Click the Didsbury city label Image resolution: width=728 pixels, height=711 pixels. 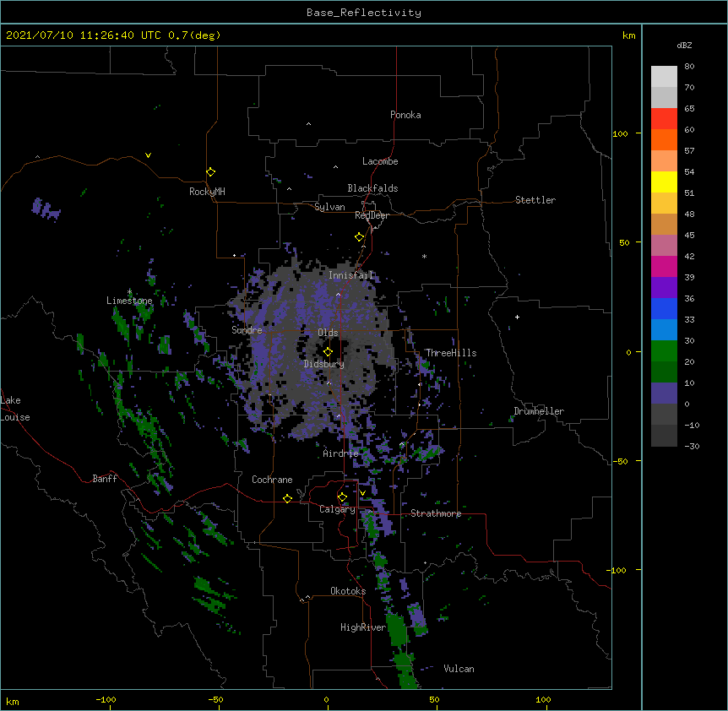[324, 364]
